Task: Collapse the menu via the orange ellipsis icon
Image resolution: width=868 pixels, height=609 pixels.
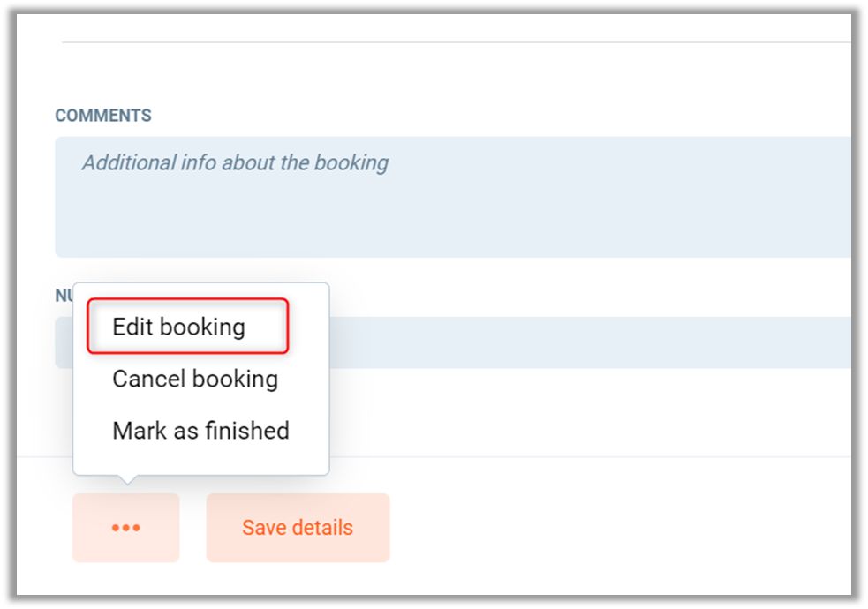Action: 125,528
